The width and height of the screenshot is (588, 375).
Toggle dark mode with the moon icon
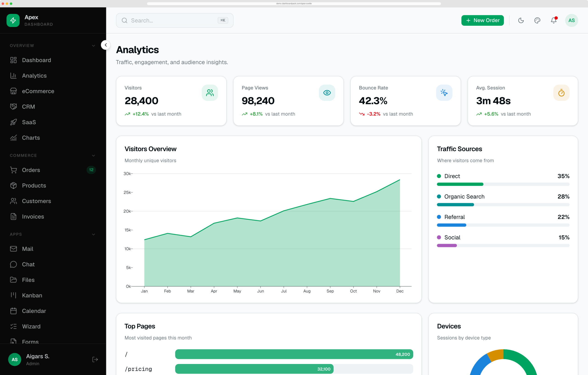(521, 20)
